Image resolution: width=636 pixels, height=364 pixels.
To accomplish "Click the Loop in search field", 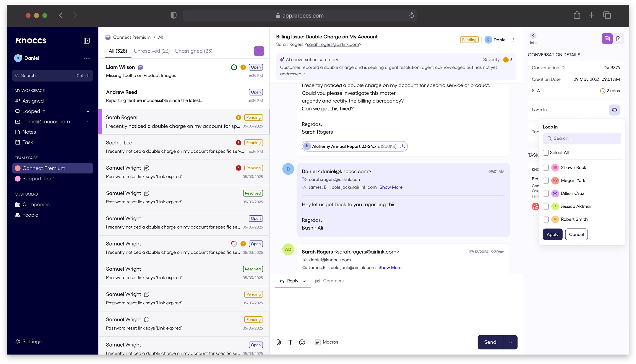I will pos(582,138).
